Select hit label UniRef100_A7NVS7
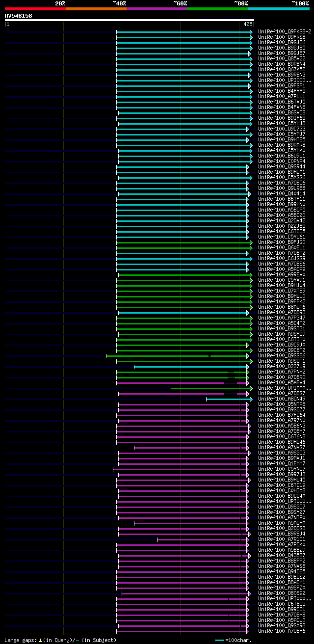The image size is (314, 644). (282, 447)
